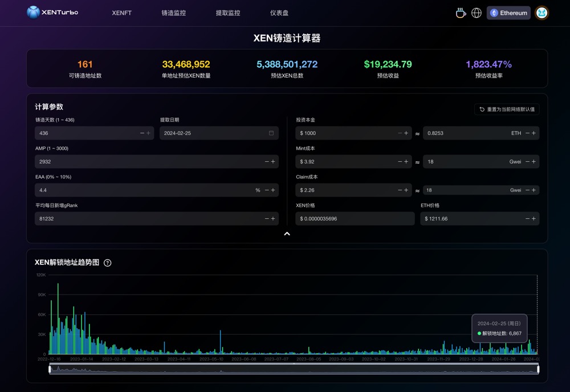Click the help icon beside XEN解锁地址趋势图

tap(108, 263)
